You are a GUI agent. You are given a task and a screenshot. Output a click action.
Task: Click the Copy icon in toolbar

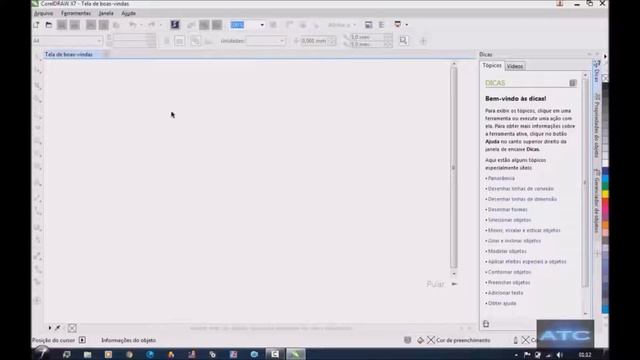[104, 25]
